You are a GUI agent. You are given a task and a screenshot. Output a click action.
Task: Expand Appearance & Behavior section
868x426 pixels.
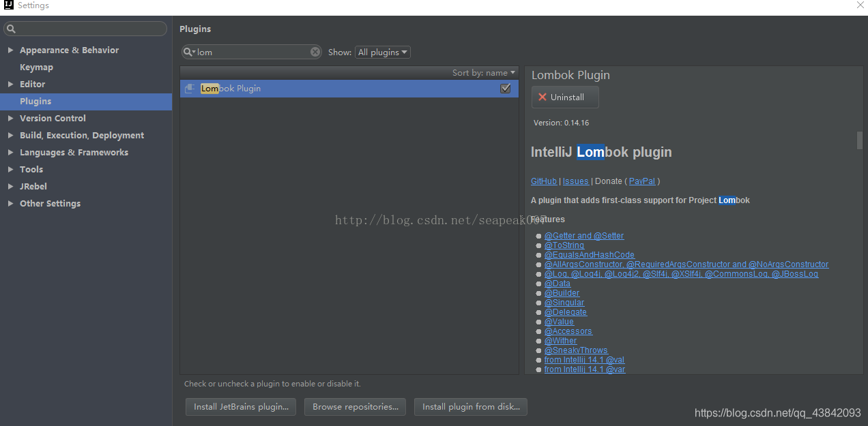click(x=10, y=50)
